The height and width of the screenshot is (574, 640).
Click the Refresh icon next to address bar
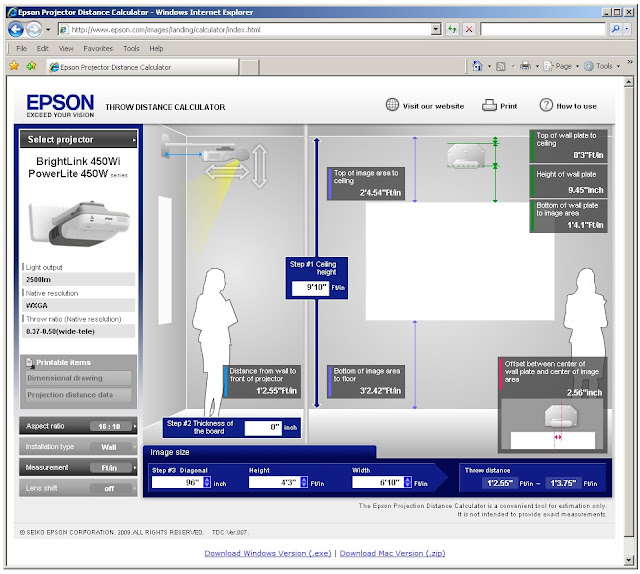pyautogui.click(x=452, y=29)
